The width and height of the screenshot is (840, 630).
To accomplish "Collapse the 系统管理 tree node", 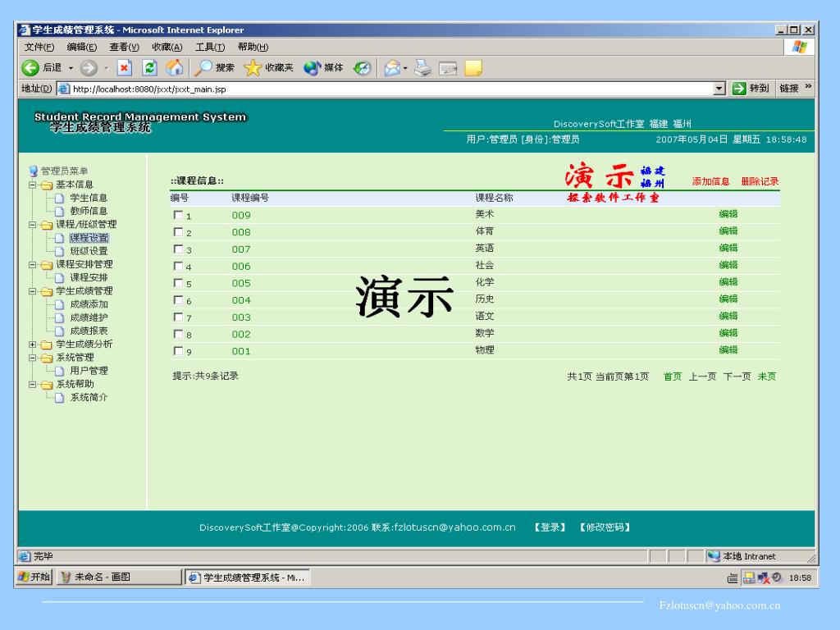I will pos(33,358).
